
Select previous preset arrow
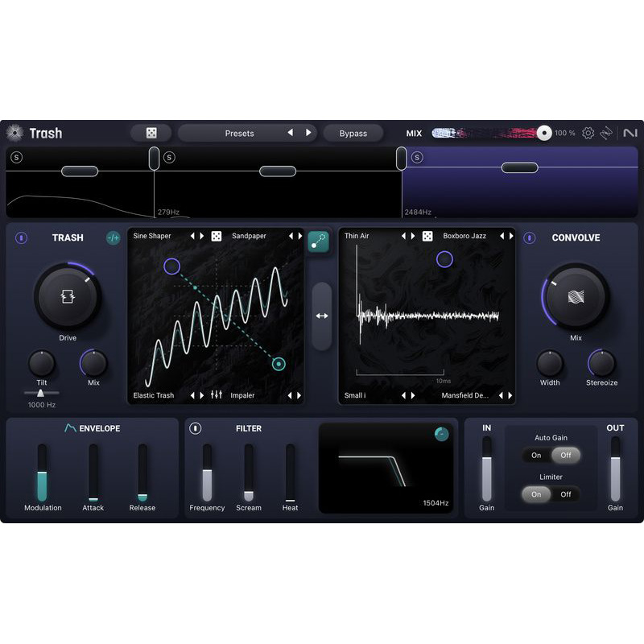(291, 132)
